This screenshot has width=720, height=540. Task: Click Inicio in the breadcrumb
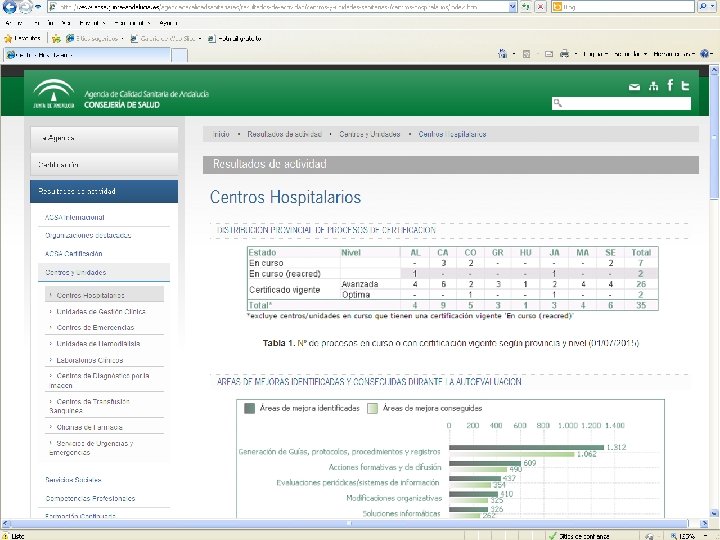coord(218,134)
